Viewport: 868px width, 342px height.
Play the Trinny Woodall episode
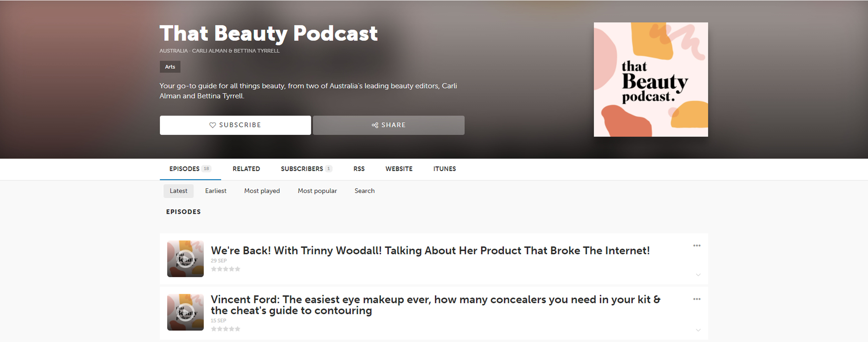tap(185, 259)
